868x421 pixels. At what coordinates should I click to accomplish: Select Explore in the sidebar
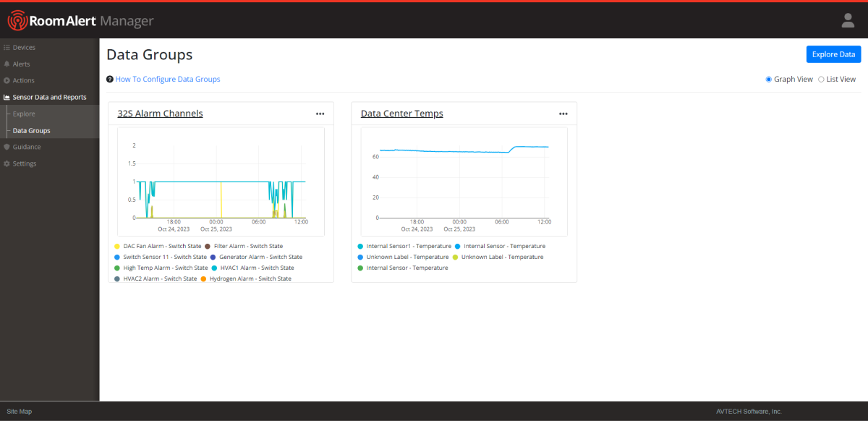23,113
